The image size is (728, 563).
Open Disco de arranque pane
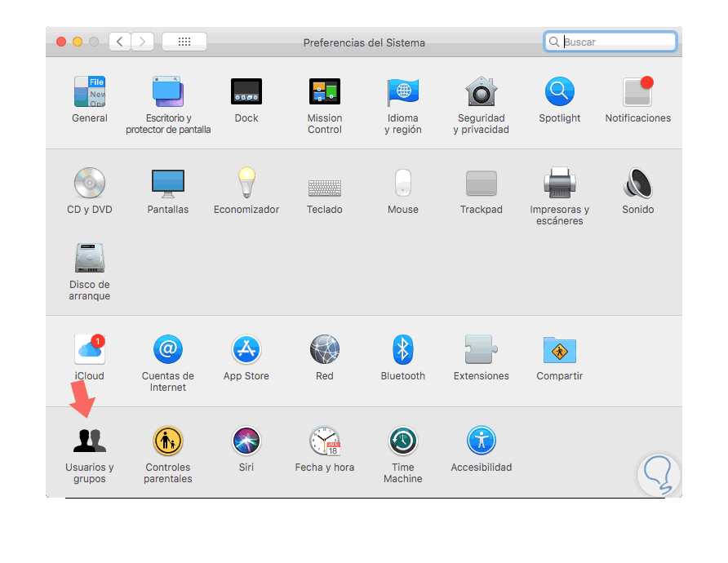pyautogui.click(x=90, y=258)
